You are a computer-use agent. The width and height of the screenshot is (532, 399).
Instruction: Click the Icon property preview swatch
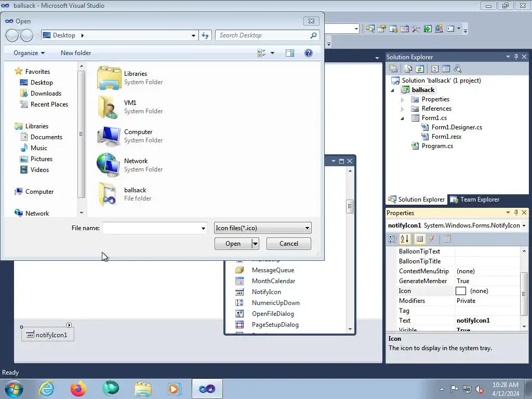[460, 291]
